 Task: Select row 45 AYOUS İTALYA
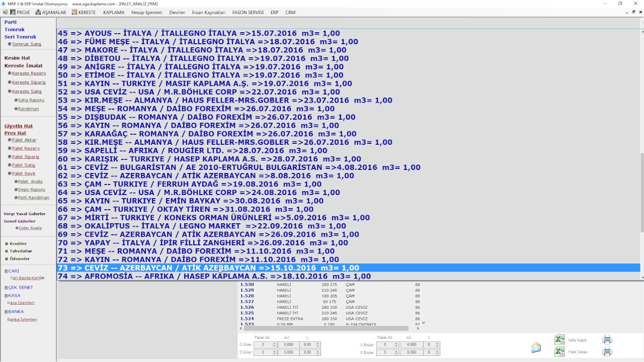coord(348,33)
